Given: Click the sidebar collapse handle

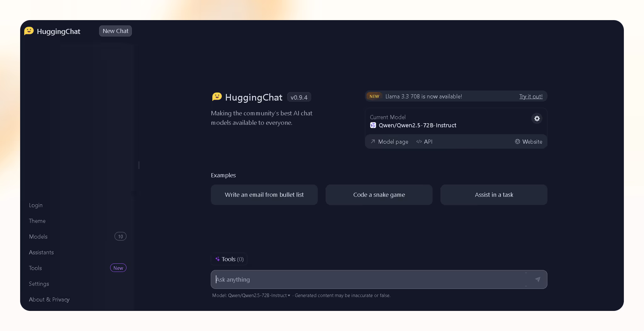Looking at the screenshot, I should [139, 165].
